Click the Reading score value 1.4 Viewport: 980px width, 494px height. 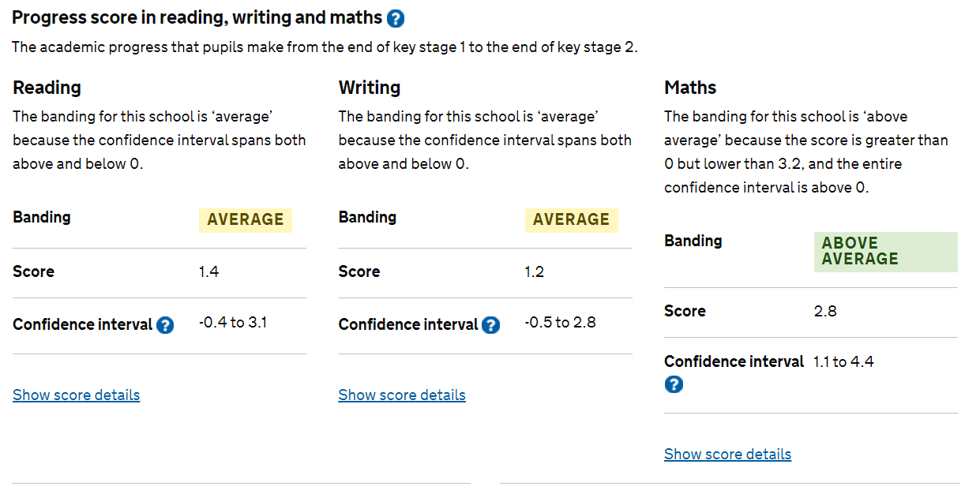click(x=209, y=271)
